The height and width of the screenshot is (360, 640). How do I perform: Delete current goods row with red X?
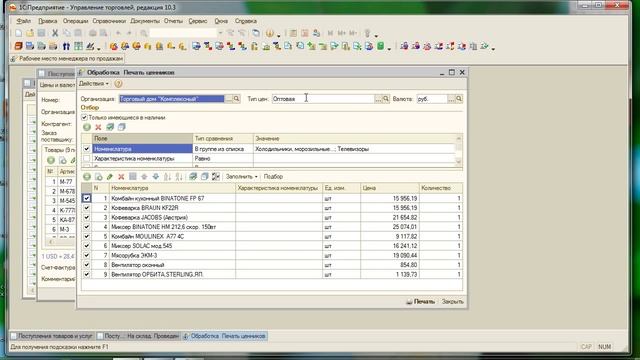pos(121,176)
